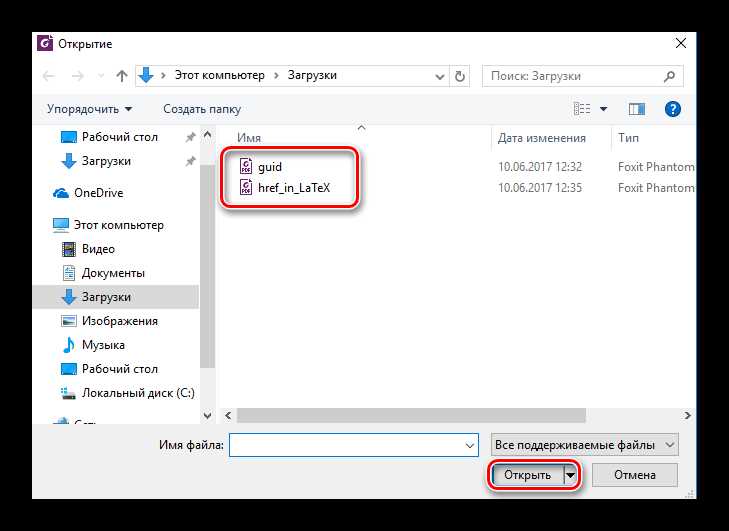
Task: Click Создать папку button
Action: [202, 109]
